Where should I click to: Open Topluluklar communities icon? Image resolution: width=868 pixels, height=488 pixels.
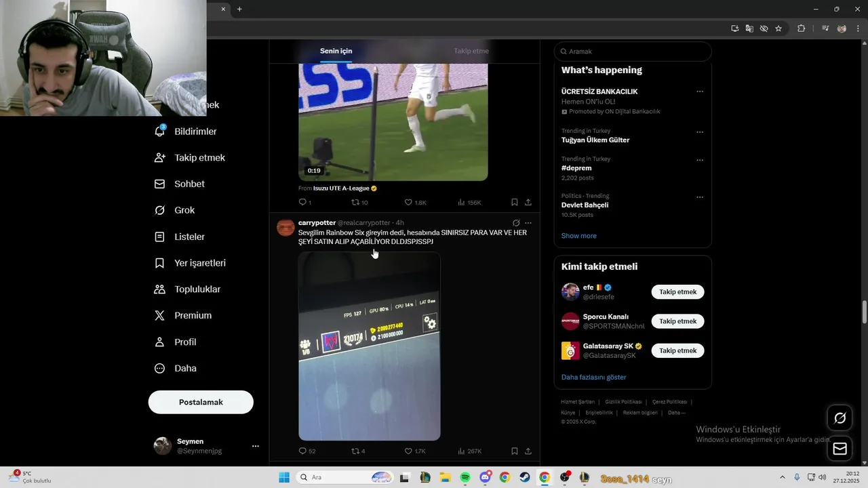tap(160, 289)
